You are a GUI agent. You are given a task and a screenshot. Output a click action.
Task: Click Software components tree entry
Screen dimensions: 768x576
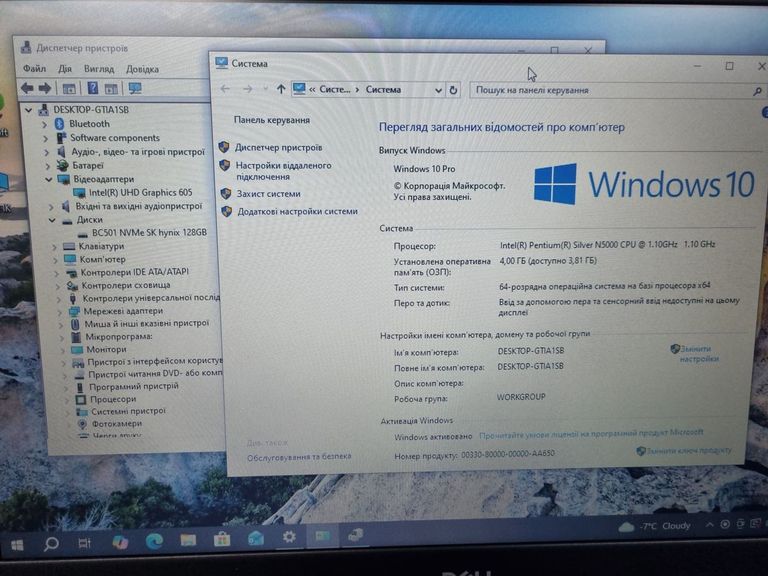[x=115, y=138]
